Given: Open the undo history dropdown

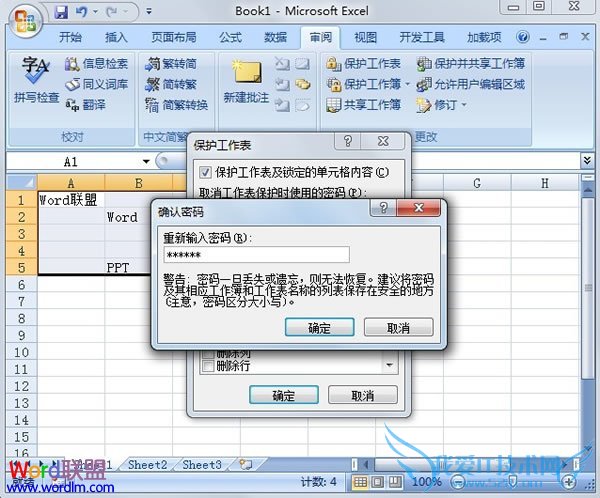Looking at the screenshot, I should point(95,12).
